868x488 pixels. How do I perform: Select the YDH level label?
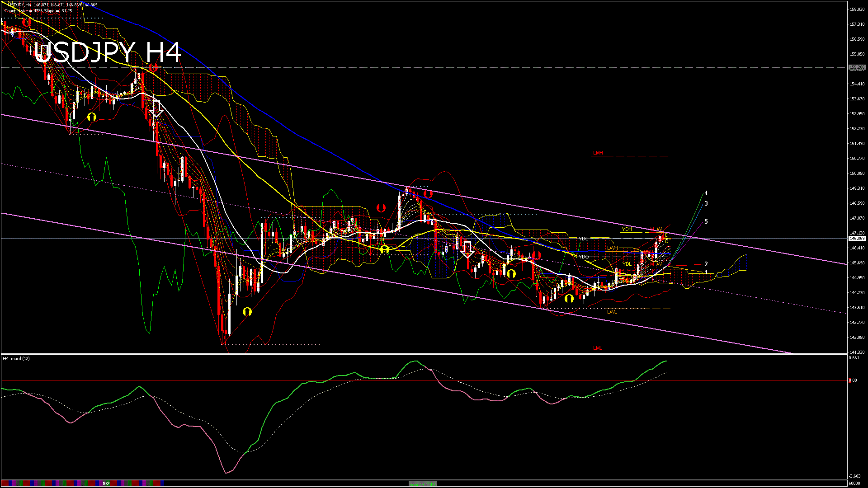point(627,230)
